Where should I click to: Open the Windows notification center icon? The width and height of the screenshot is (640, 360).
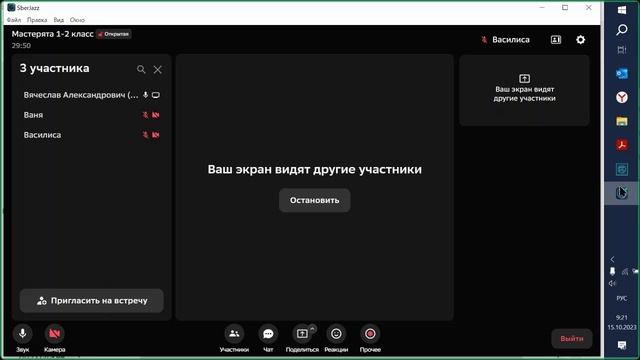pos(622,345)
